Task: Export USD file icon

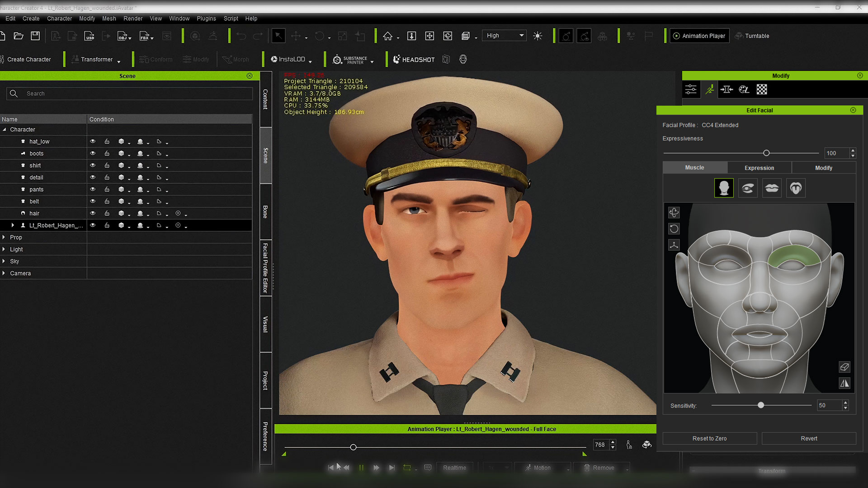Action: coord(90,36)
